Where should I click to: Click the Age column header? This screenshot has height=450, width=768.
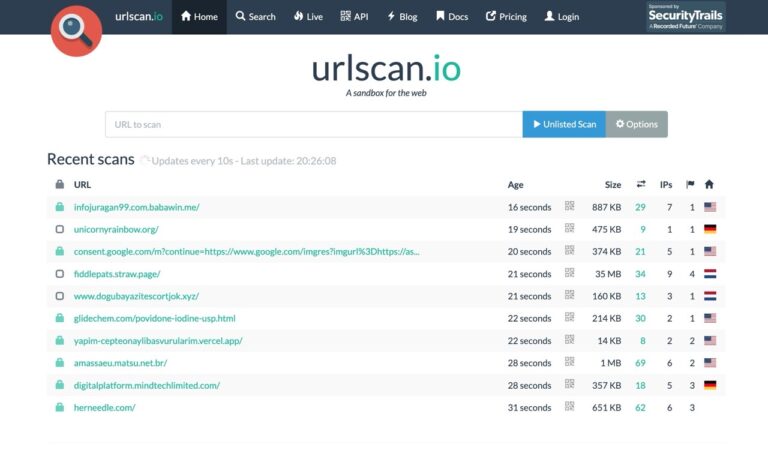click(515, 185)
